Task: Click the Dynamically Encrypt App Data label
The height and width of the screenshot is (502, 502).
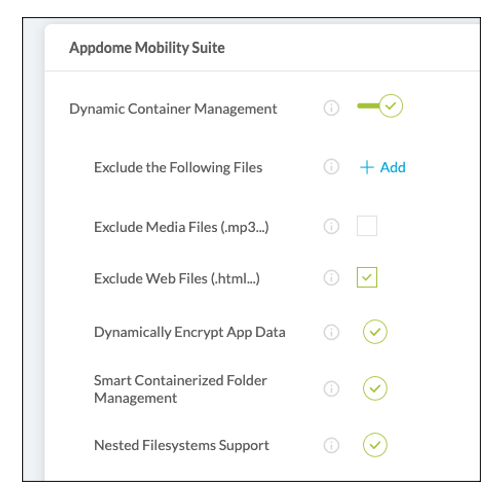Action: click(190, 332)
